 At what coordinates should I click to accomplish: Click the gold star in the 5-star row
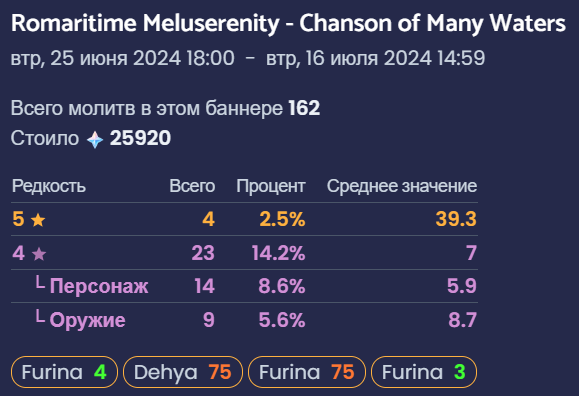pos(38,220)
